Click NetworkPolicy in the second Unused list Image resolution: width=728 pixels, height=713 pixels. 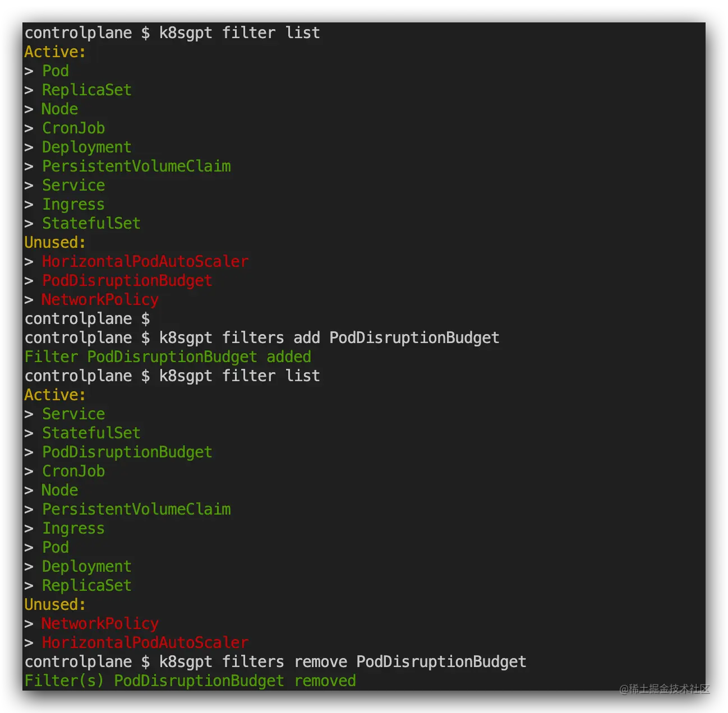100,624
